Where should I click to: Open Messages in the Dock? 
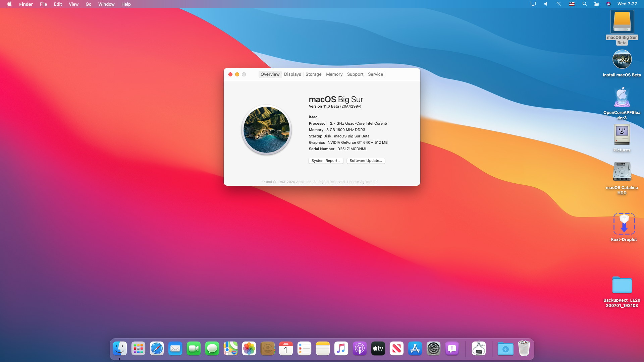(x=212, y=349)
